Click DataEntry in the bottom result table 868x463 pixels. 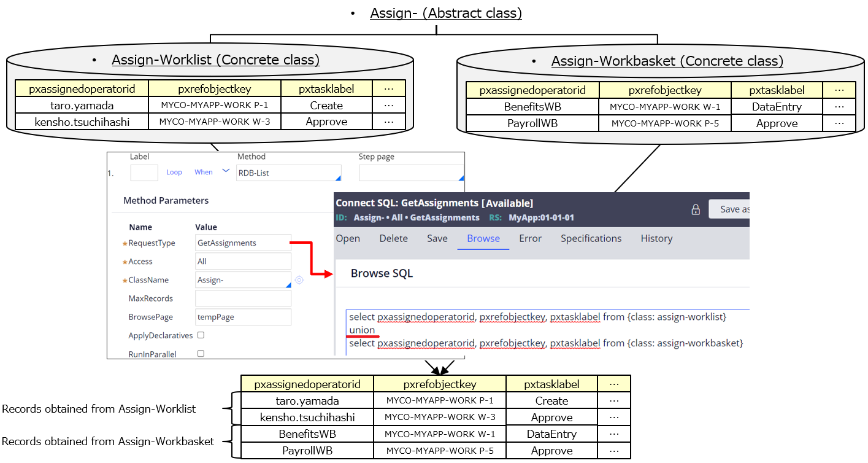(551, 434)
